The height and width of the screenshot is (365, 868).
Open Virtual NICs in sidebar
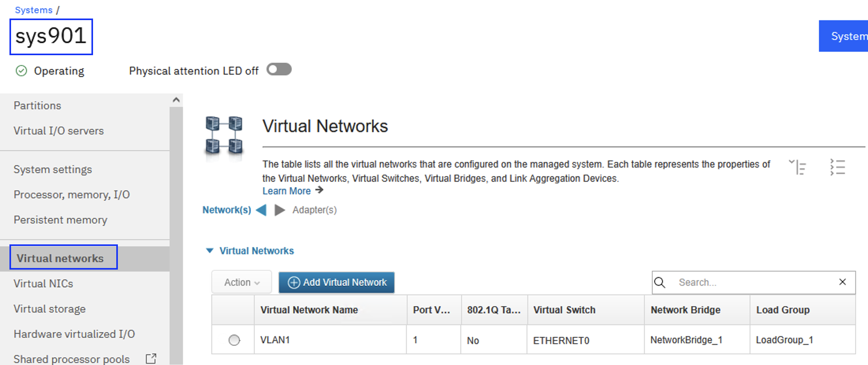coord(43,284)
